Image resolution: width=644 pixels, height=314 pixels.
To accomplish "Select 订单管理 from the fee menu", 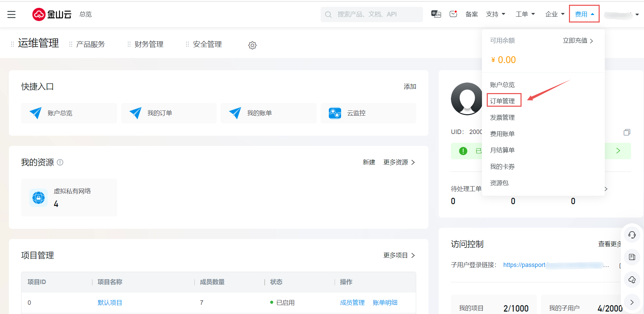I will pos(502,101).
